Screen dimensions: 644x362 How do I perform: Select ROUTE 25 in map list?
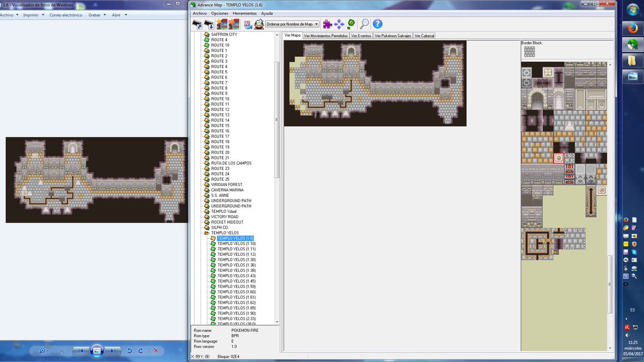tap(219, 179)
